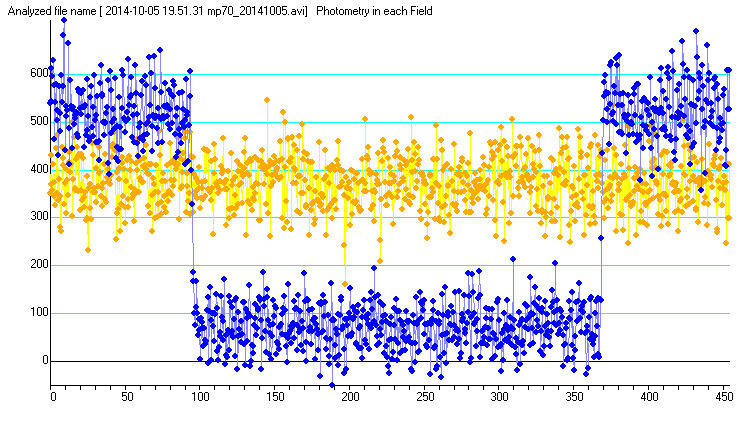This screenshot has height=425, width=740.
Task: Click the analyzed file name title text
Action: point(158,11)
